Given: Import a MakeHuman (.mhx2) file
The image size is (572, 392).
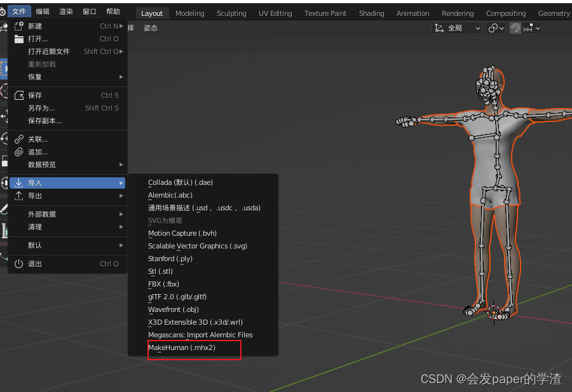Looking at the screenshot, I should point(203,348).
